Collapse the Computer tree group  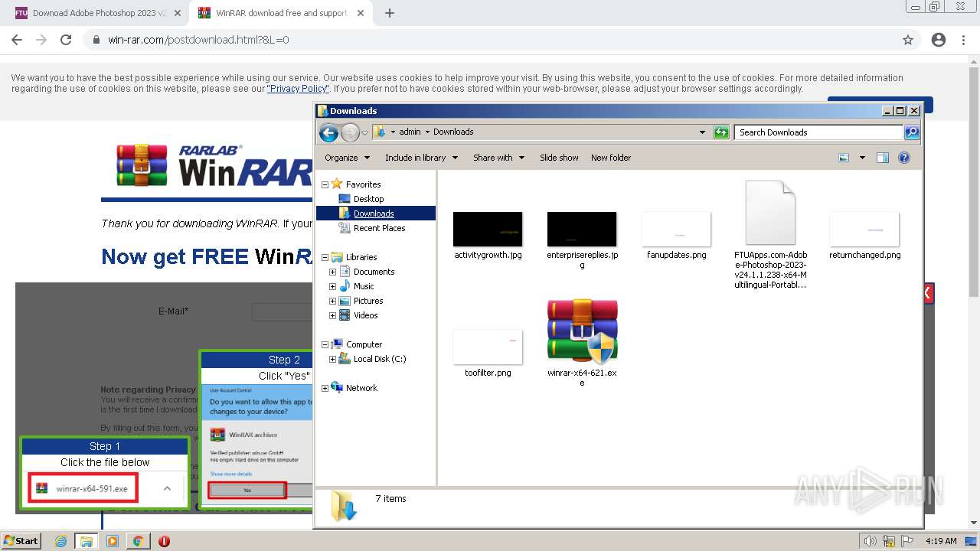click(325, 344)
